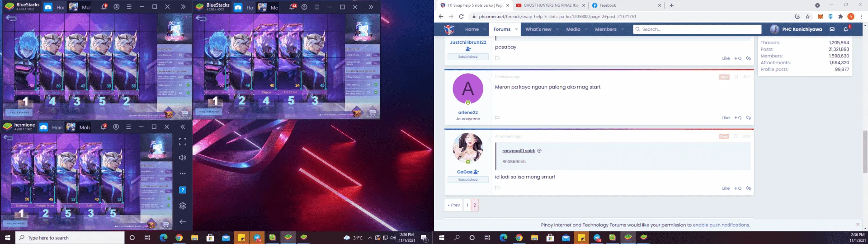Open Forums menu in phcorner navbar
868x244 pixels.
point(502,29)
